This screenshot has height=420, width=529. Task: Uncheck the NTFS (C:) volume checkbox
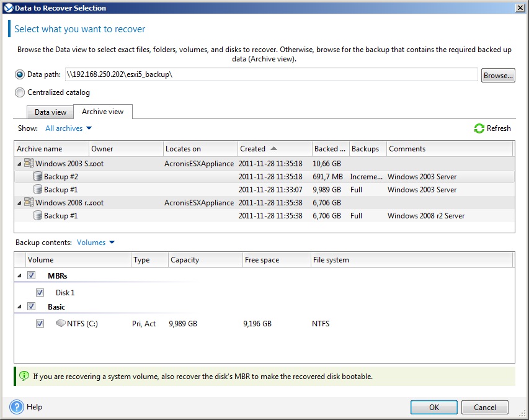[x=40, y=323]
